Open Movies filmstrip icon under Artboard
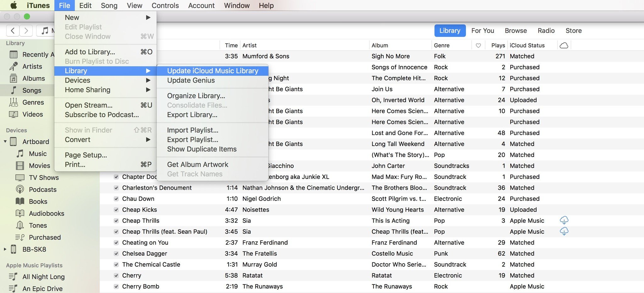 pos(20,165)
